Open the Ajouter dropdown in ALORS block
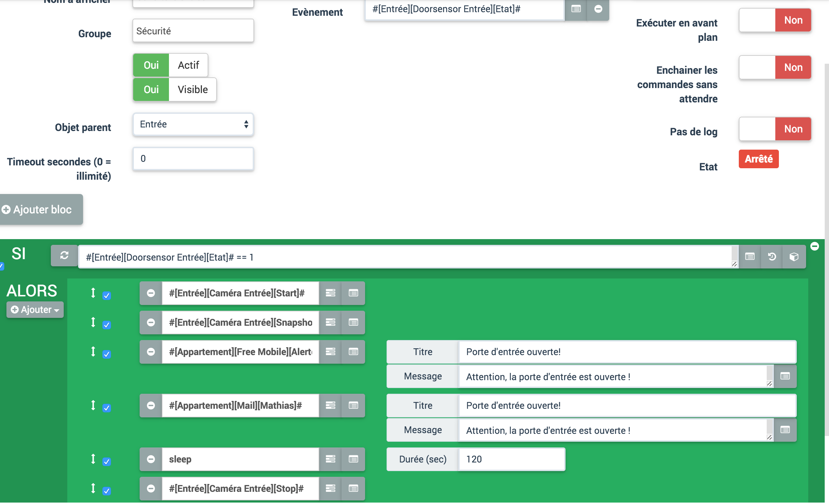829x504 pixels. pos(34,309)
